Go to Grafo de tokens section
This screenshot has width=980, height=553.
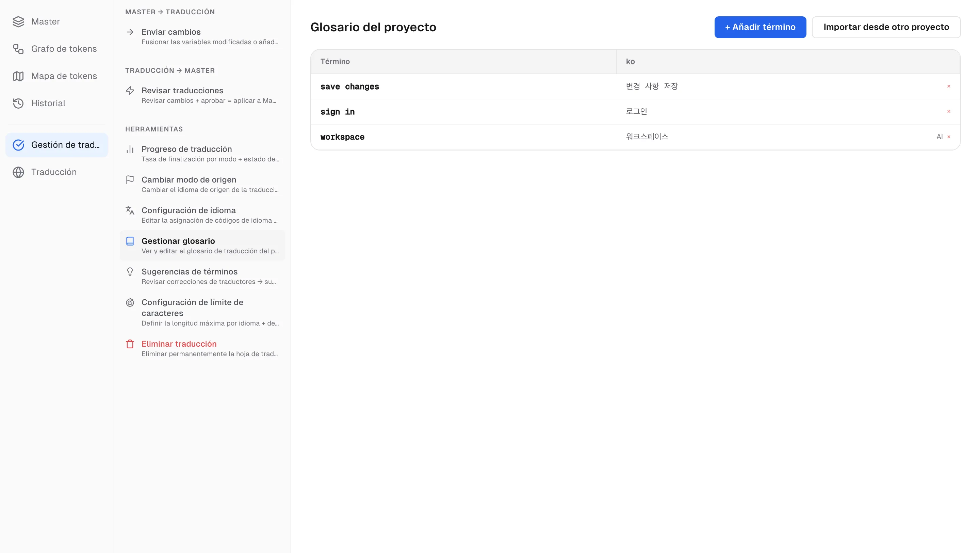point(57,49)
